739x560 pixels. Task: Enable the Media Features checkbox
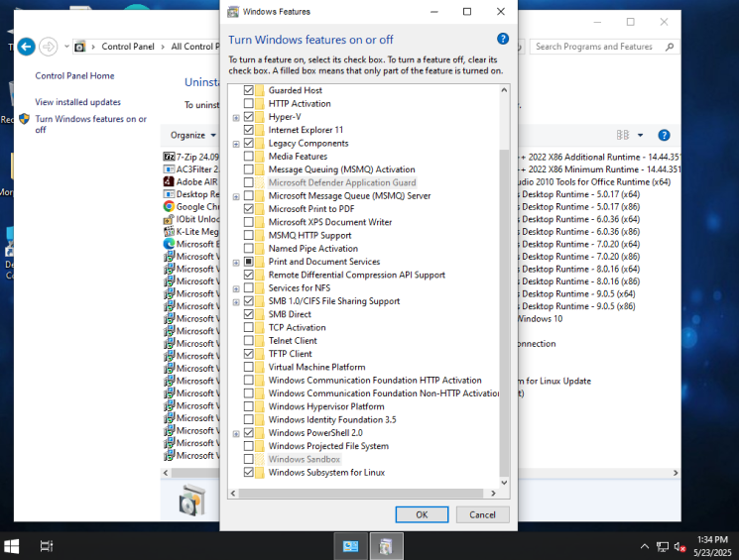(248, 156)
